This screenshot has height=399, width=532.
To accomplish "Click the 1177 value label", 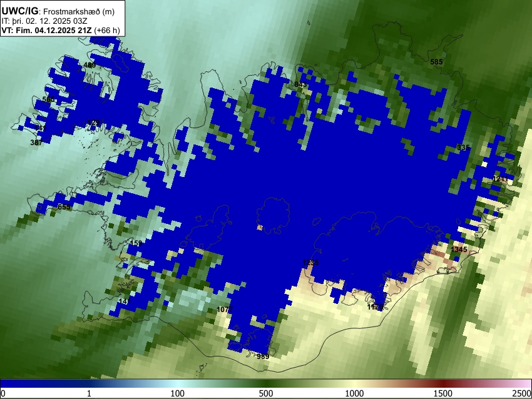I will pyautogui.click(x=376, y=307).
